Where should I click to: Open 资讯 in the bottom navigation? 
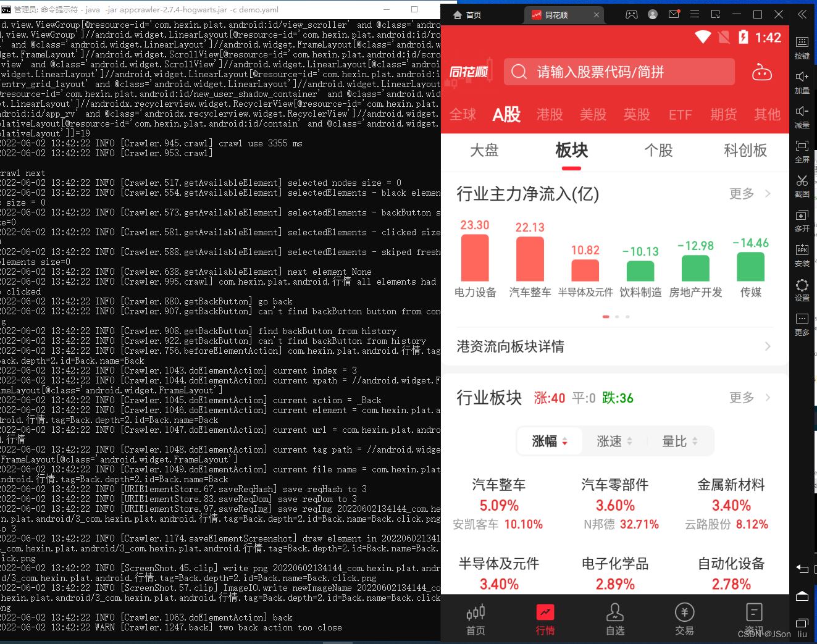click(754, 620)
